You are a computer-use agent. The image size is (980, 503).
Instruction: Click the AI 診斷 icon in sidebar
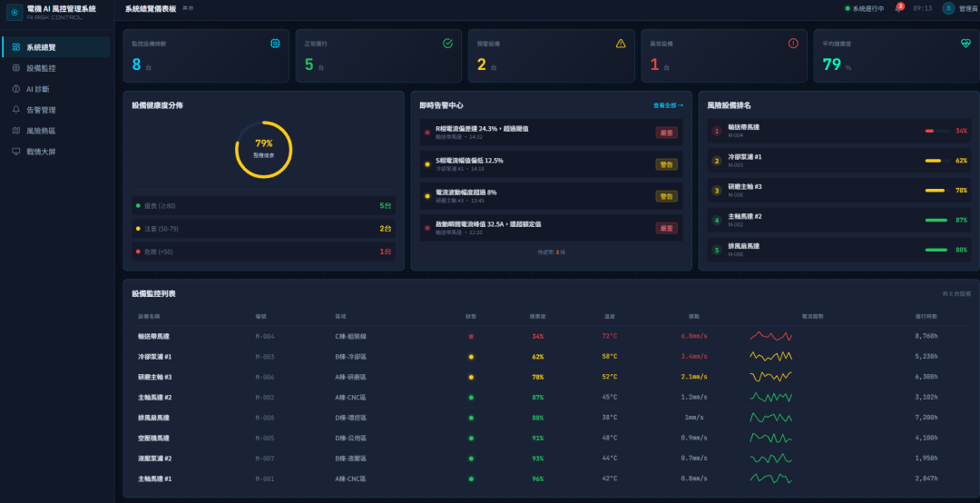pyautogui.click(x=16, y=89)
